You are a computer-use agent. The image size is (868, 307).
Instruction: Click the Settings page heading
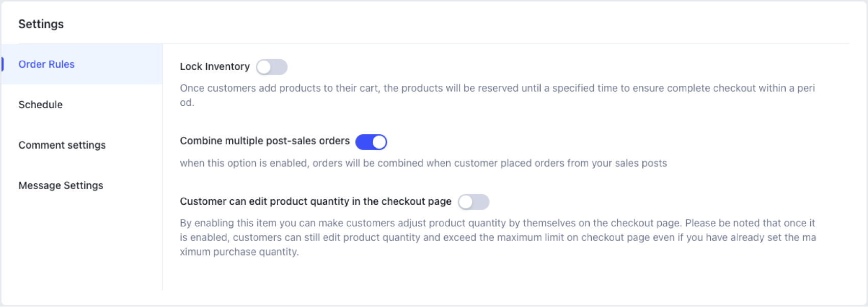coord(41,24)
